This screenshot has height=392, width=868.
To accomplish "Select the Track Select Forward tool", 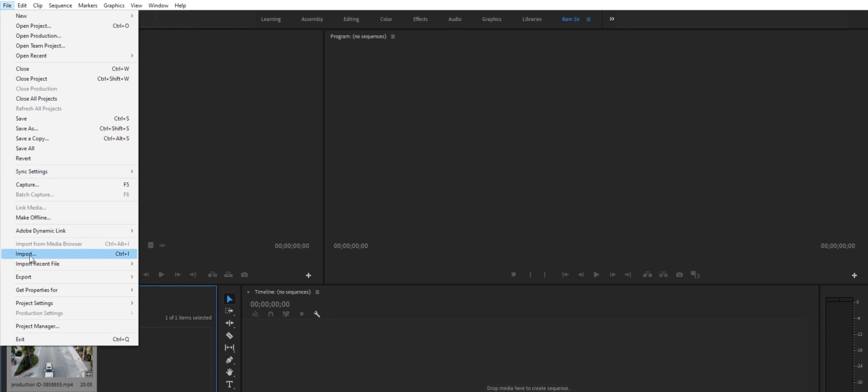I will tap(229, 311).
